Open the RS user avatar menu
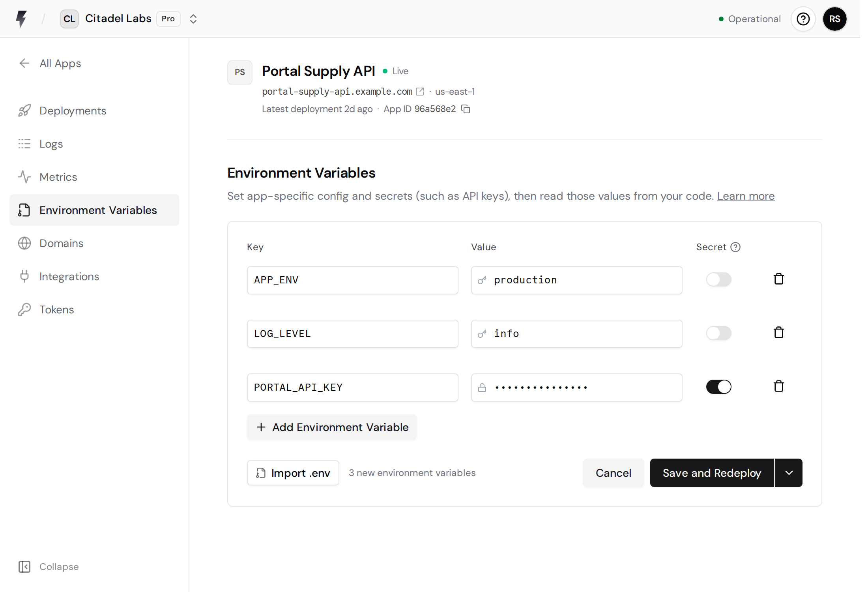The height and width of the screenshot is (592, 868). 835,19
